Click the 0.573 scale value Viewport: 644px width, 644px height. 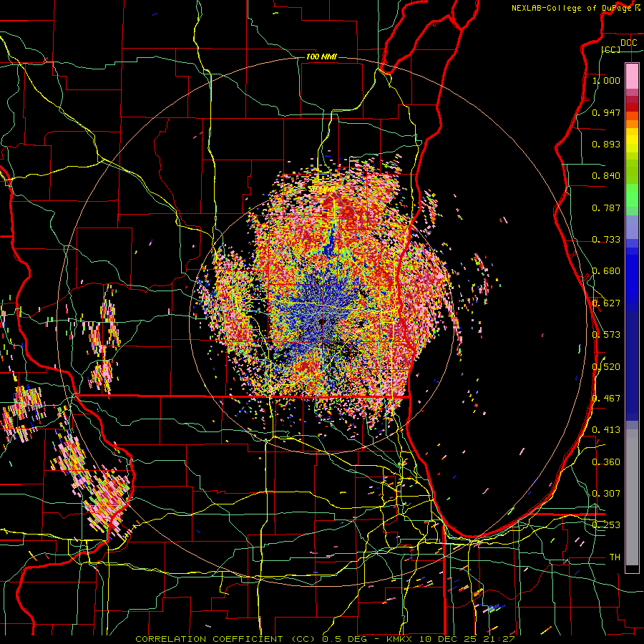point(606,335)
